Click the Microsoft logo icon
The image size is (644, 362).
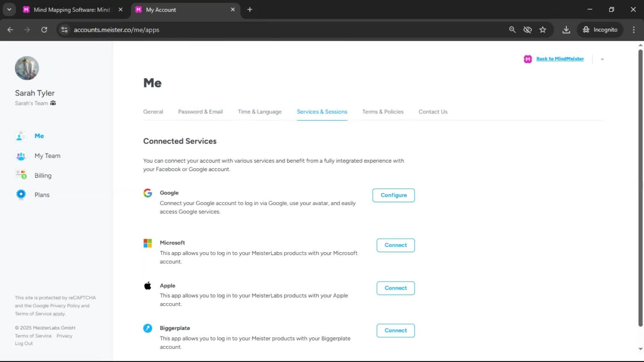(148, 243)
